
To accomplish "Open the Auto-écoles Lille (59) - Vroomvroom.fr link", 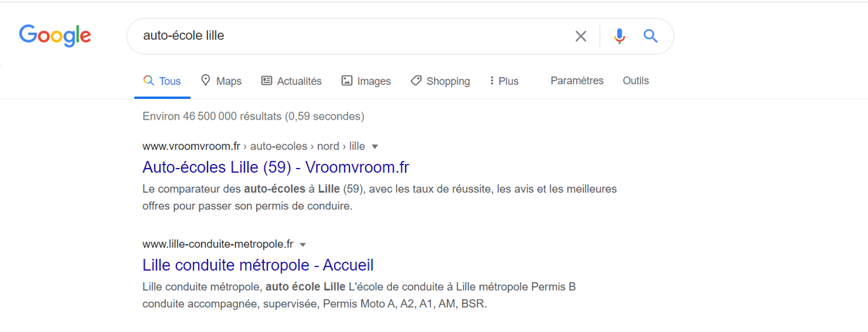I will click(276, 167).
